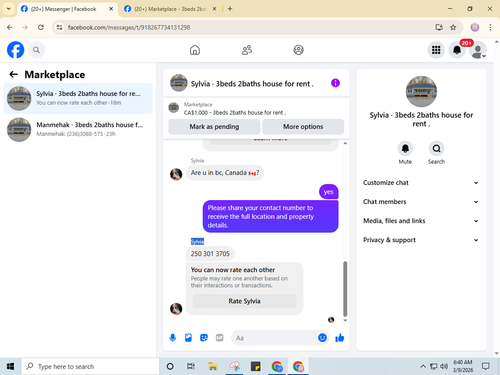Click chat scrollbar down arrow
Screen dimensions: 500x375
pyautogui.click(x=345, y=320)
